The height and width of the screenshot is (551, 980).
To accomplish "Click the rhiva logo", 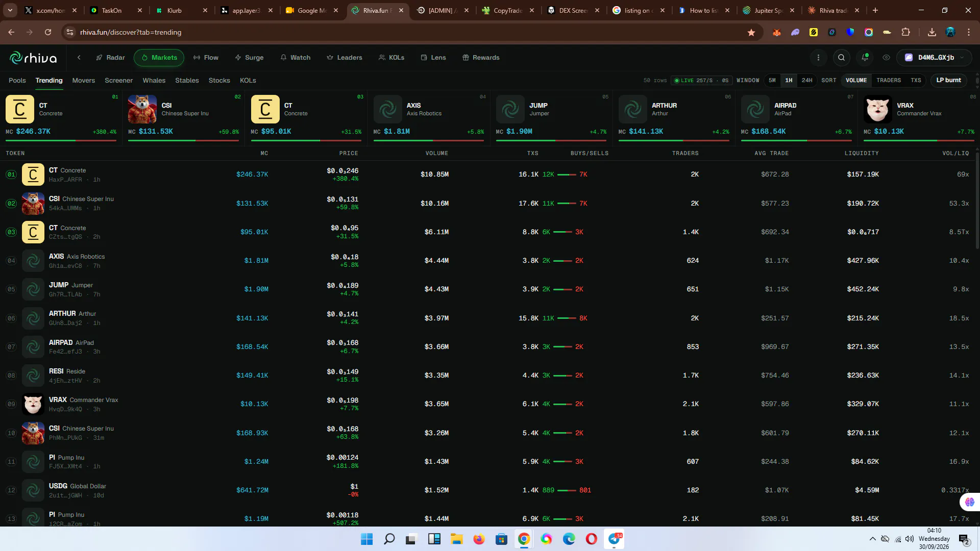I will pos(33,58).
